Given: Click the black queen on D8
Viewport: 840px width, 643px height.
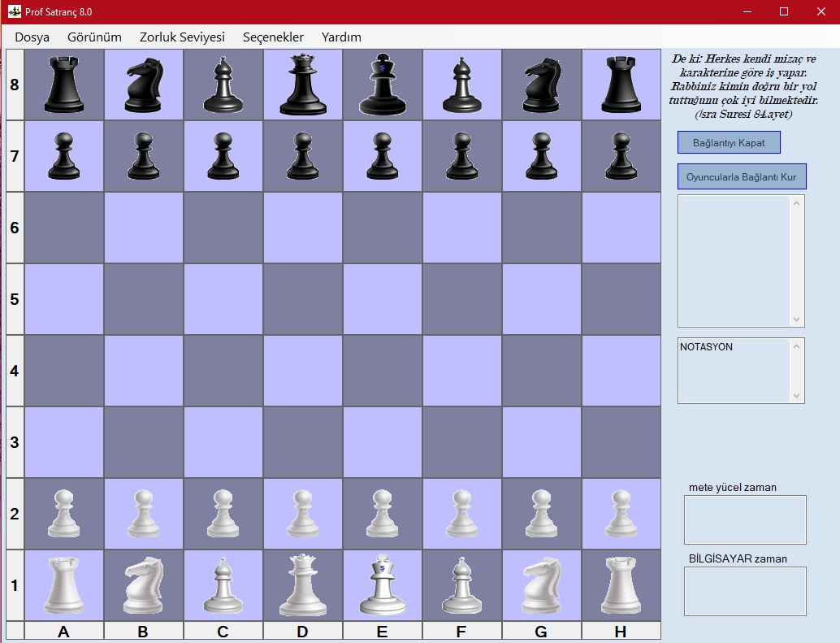Looking at the screenshot, I should click(303, 85).
